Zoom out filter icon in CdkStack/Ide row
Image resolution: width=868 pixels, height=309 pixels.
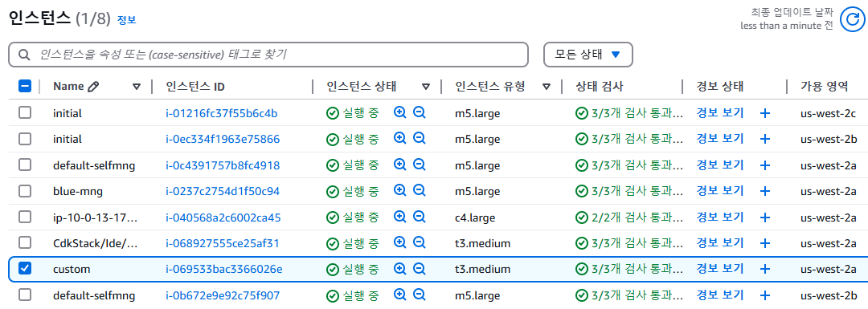pos(419,242)
